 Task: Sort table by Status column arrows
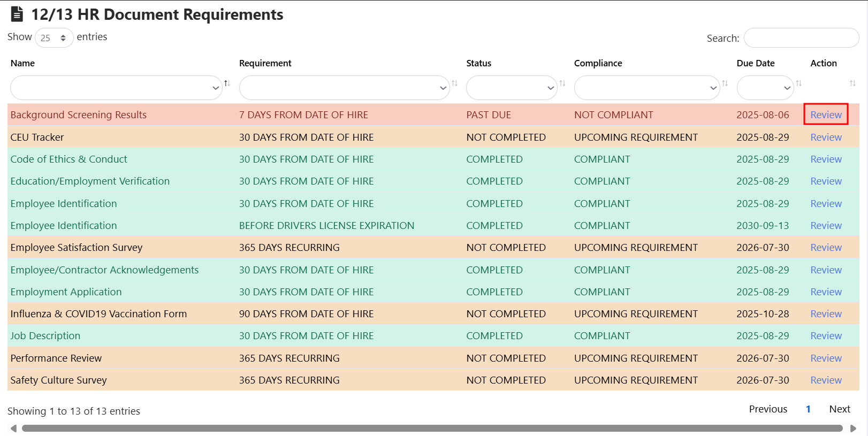[562, 83]
